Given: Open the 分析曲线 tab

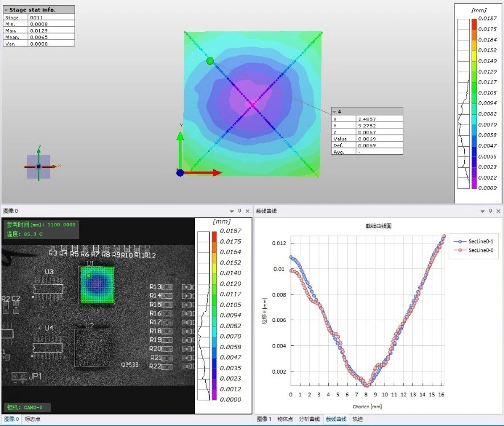Looking at the screenshot, I should 309,419.
